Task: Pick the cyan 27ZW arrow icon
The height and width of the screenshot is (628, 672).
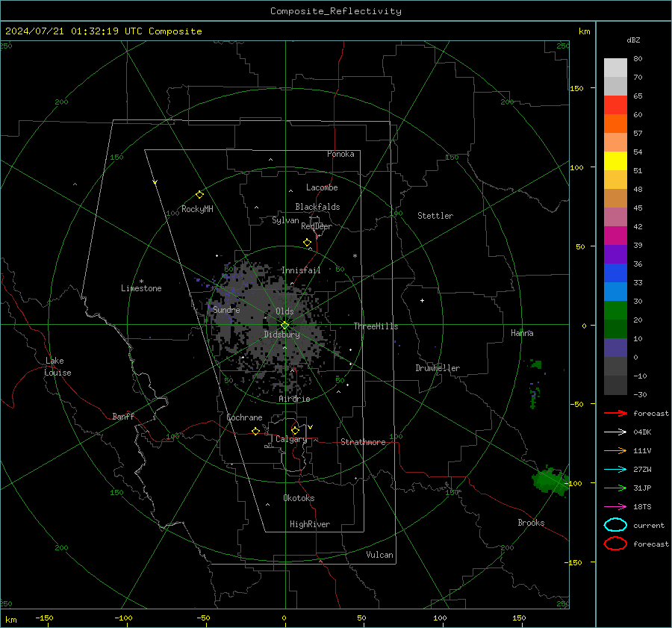Action: click(x=615, y=470)
